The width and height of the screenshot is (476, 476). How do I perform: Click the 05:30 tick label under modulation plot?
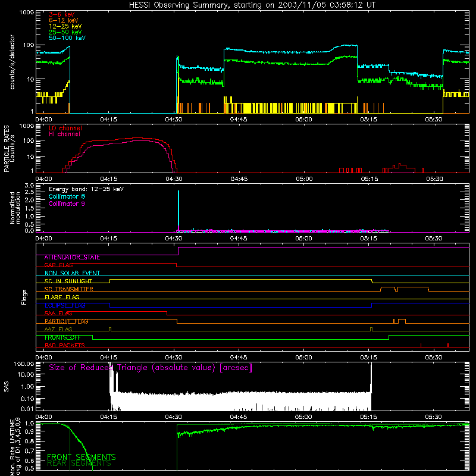pyautogui.click(x=434, y=239)
